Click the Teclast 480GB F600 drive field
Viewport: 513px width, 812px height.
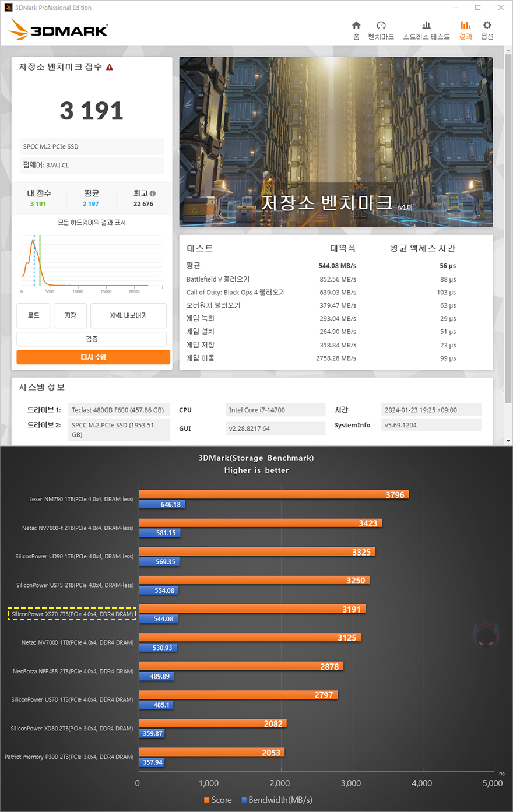tap(119, 410)
